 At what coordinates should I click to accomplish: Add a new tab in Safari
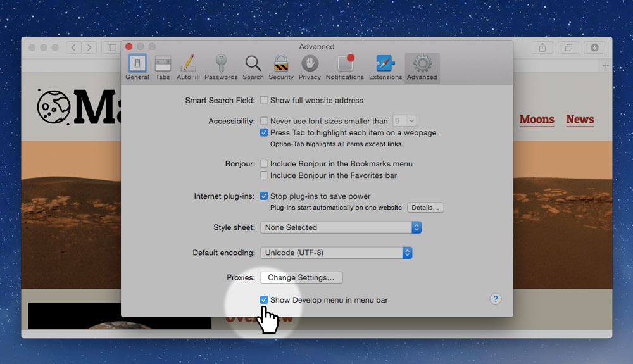coord(606,66)
